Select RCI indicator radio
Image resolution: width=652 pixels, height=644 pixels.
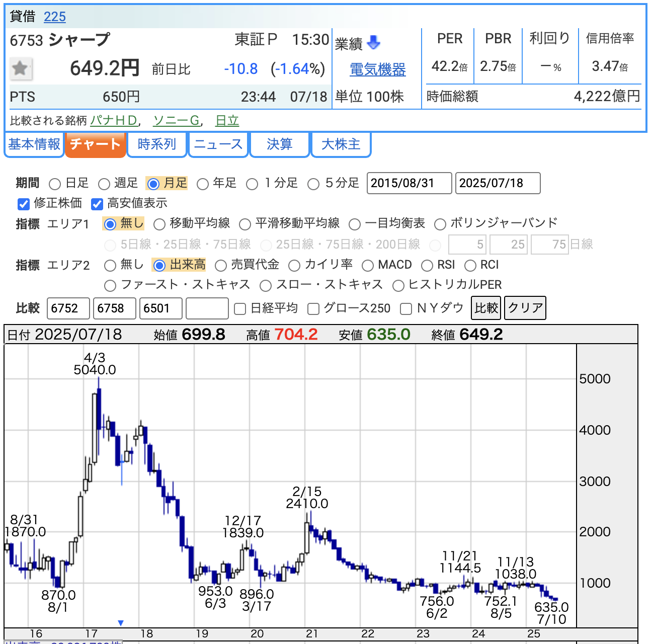(x=470, y=265)
